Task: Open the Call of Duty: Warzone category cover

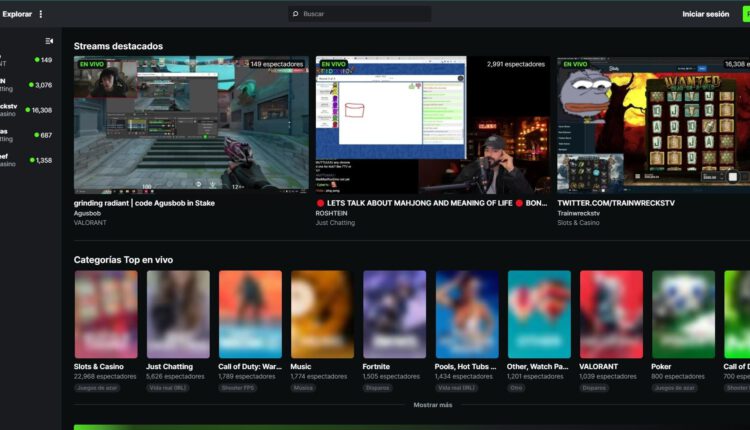Action: (x=250, y=314)
